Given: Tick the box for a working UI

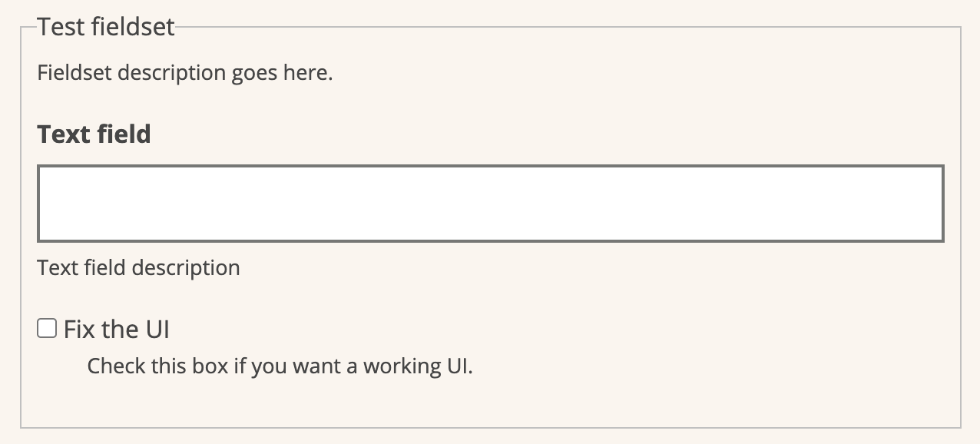Looking at the screenshot, I should (47, 329).
